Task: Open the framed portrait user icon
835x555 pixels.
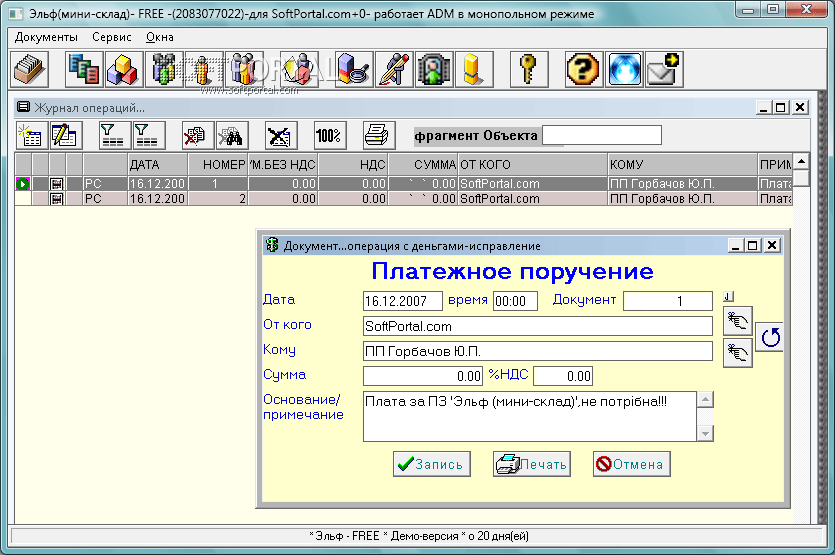Action: click(x=434, y=69)
